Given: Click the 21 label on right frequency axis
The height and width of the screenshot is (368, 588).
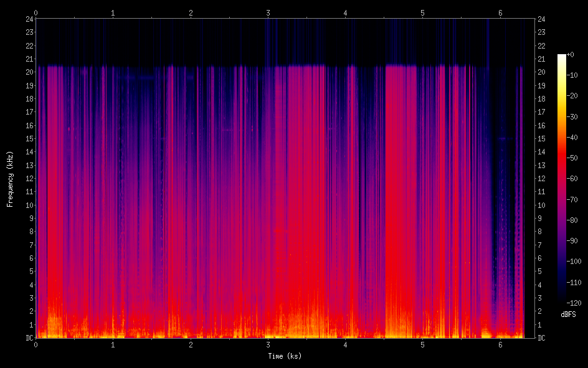Looking at the screenshot, I should click(x=542, y=59).
